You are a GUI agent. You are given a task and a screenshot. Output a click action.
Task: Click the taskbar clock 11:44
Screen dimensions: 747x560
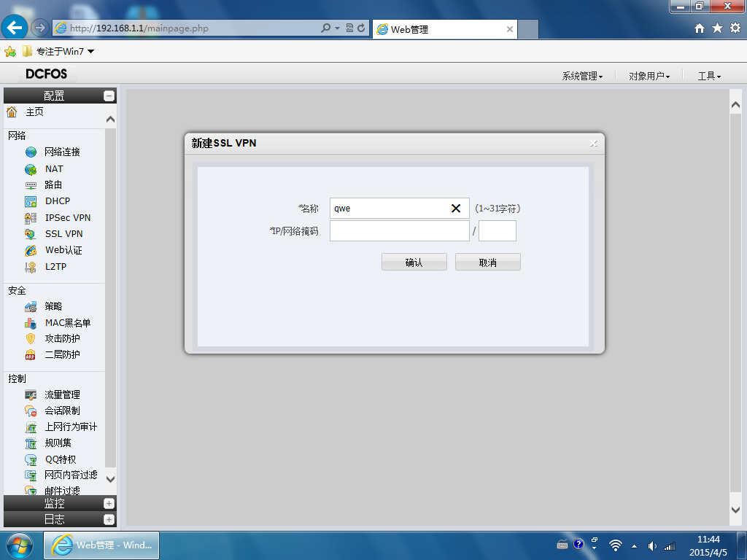pos(708,540)
